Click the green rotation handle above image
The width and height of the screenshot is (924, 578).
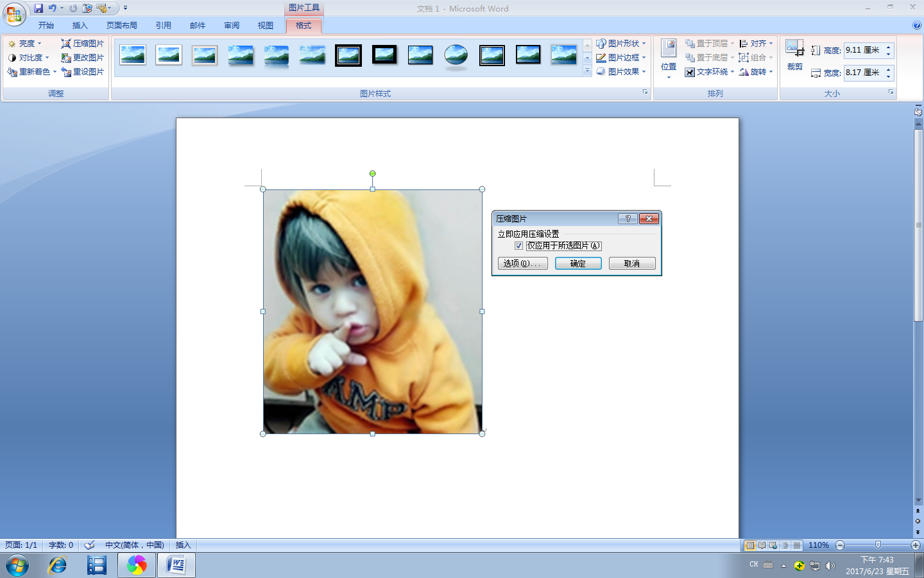click(x=373, y=173)
